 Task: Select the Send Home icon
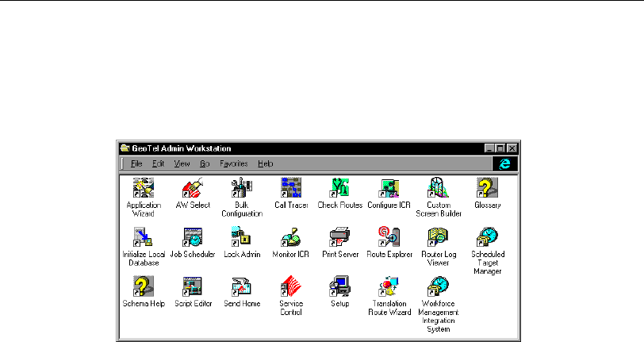pyautogui.click(x=242, y=286)
